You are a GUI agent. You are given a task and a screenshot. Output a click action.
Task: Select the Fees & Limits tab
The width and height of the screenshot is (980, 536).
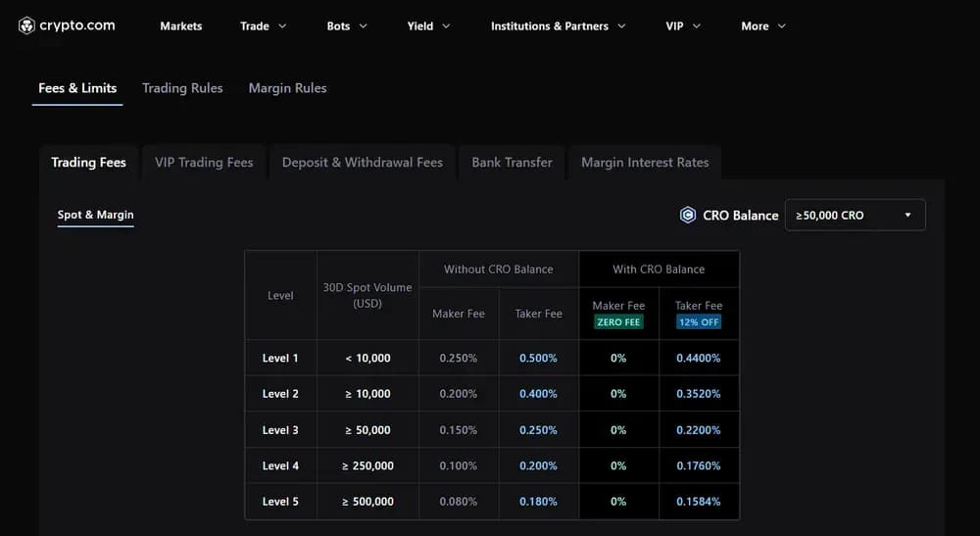point(77,88)
